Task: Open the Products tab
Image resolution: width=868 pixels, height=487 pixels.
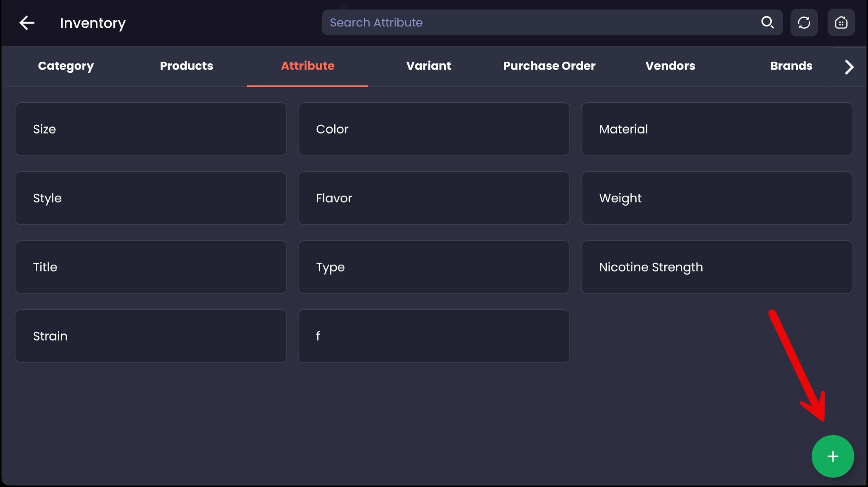Action: [186, 66]
